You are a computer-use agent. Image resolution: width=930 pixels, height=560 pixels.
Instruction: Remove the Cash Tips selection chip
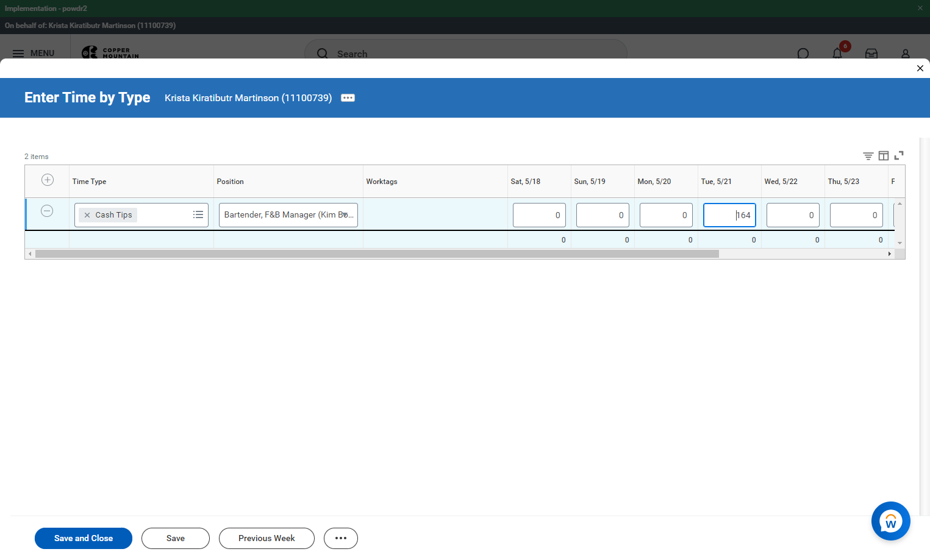(x=87, y=215)
